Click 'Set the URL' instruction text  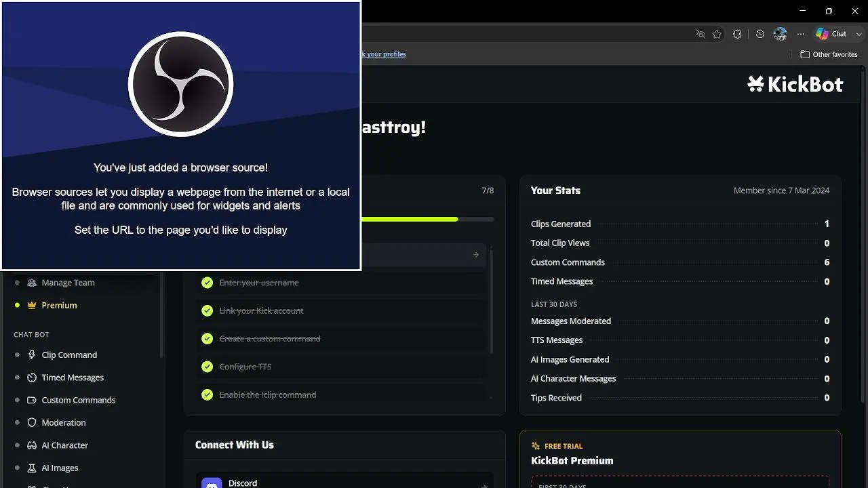click(180, 230)
